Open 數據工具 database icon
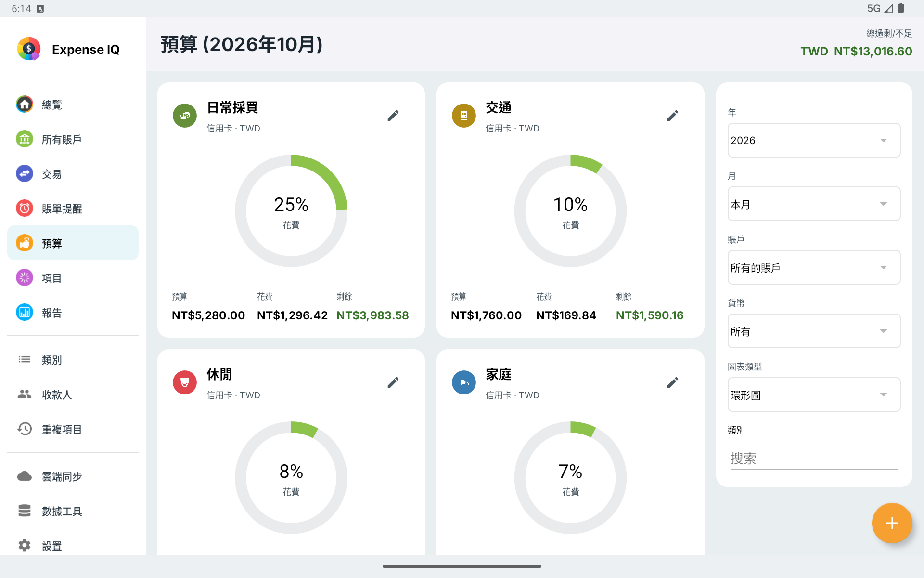The width and height of the screenshot is (924, 578). [25, 511]
